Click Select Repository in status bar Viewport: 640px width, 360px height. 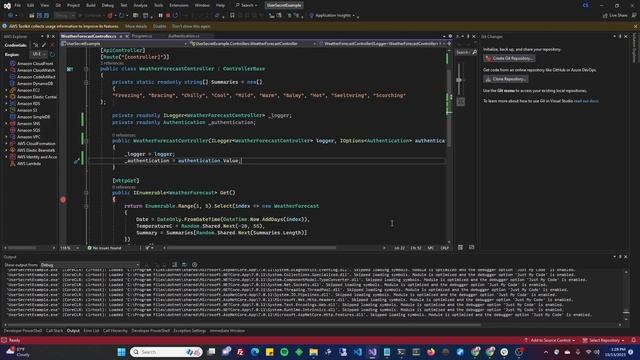(x=604, y=340)
